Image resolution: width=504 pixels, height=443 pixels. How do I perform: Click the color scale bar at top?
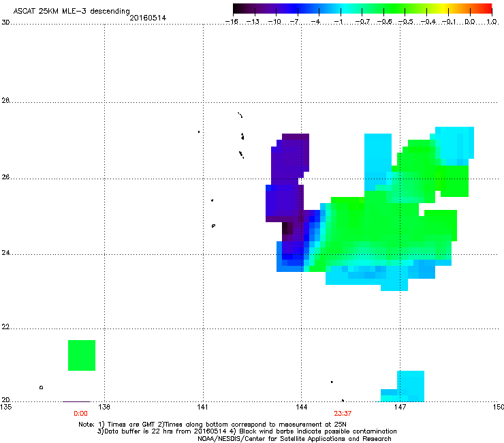362,8
